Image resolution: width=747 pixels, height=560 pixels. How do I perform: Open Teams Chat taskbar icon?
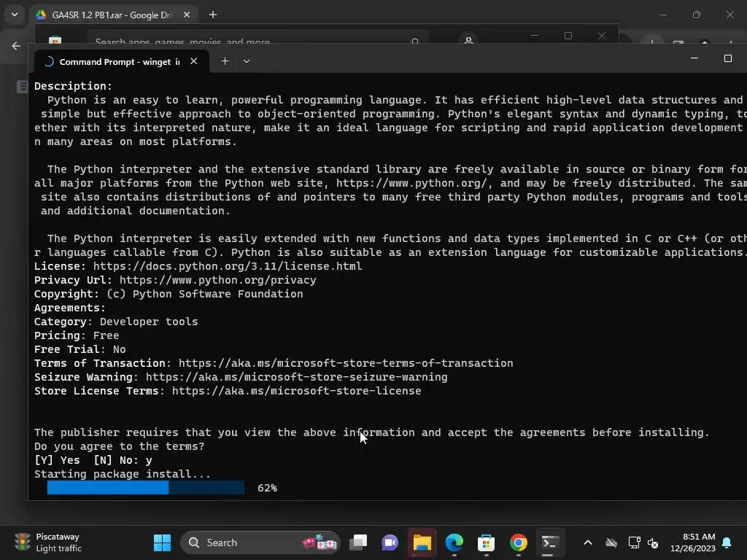pos(390,542)
